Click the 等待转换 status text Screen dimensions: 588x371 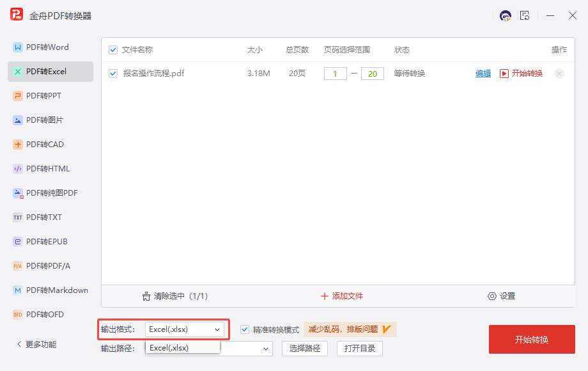[x=410, y=74]
